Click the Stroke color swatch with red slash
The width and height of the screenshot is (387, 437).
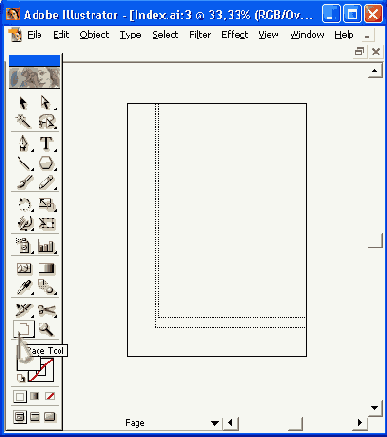tap(41, 370)
